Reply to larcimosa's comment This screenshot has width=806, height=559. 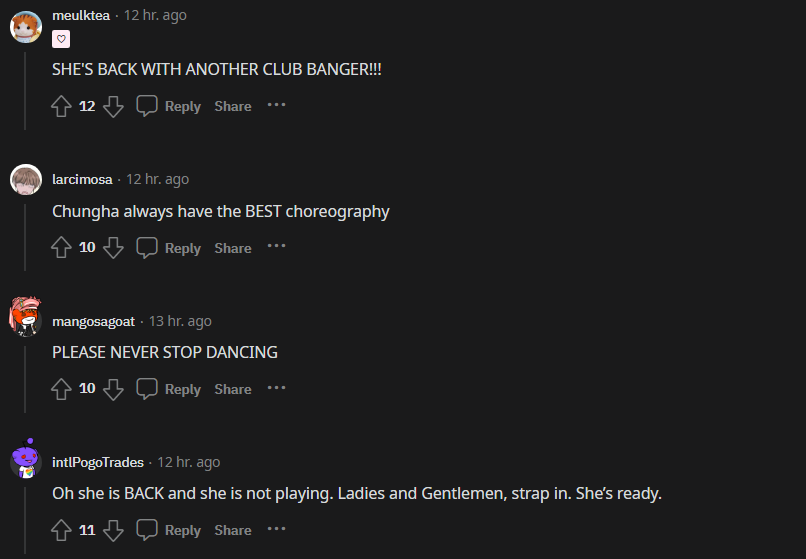tap(169, 248)
